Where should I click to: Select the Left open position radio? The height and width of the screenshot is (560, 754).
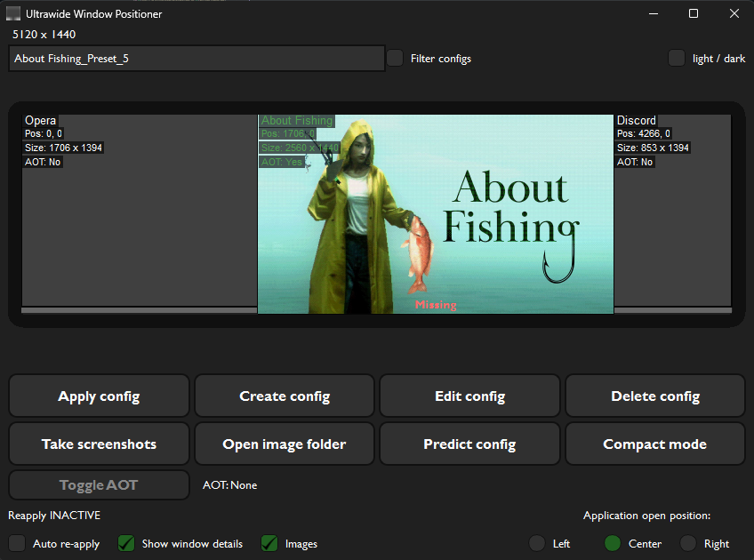click(x=537, y=544)
